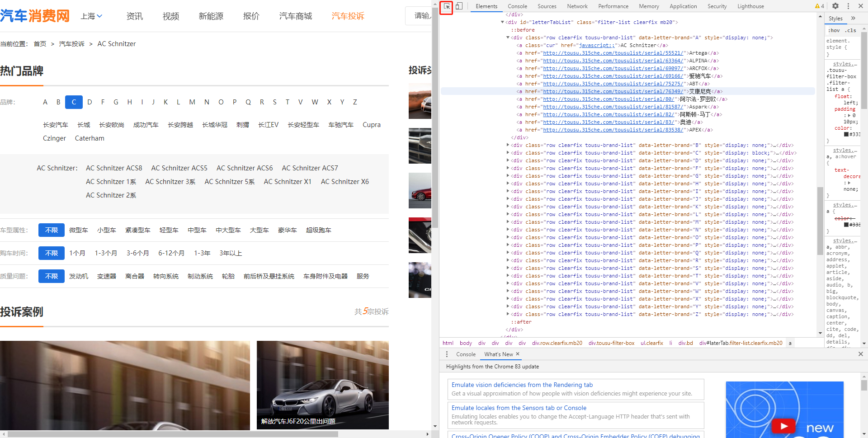The height and width of the screenshot is (438, 868).
Task: Open the 上海 city dropdown
Action: pos(91,16)
